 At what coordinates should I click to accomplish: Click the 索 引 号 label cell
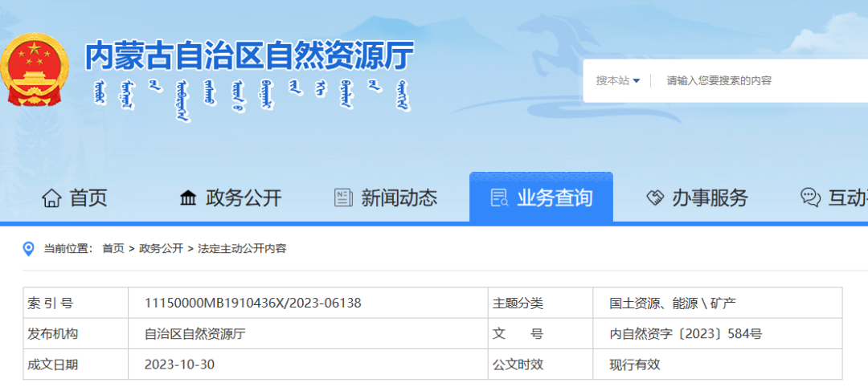point(76,303)
